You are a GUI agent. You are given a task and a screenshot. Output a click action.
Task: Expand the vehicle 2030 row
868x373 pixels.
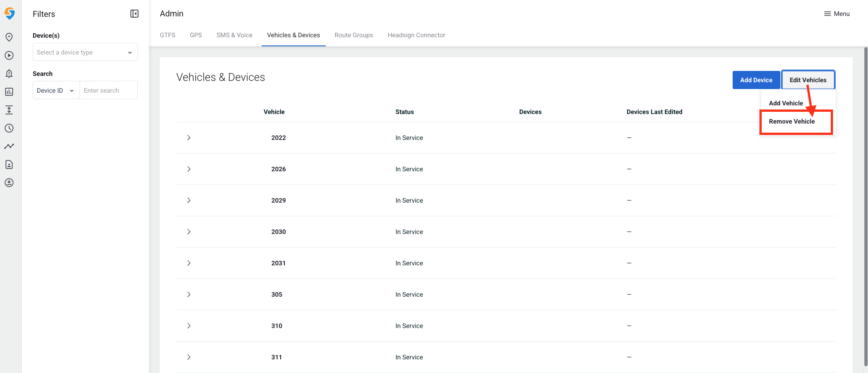point(189,232)
